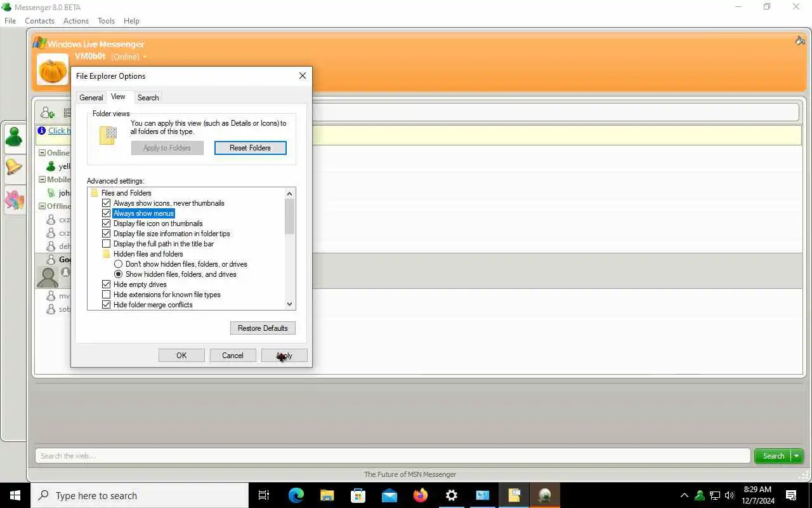
Task: Select Don't show hidden files, folders, or drives
Action: (119, 264)
